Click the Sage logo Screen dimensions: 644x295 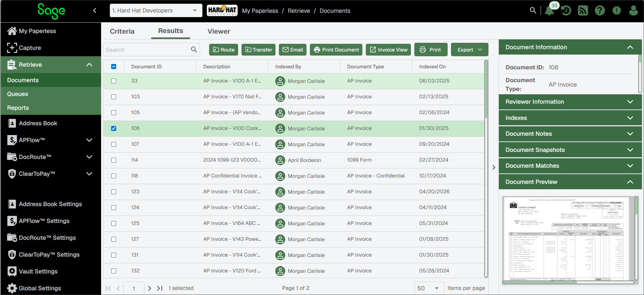pos(51,11)
